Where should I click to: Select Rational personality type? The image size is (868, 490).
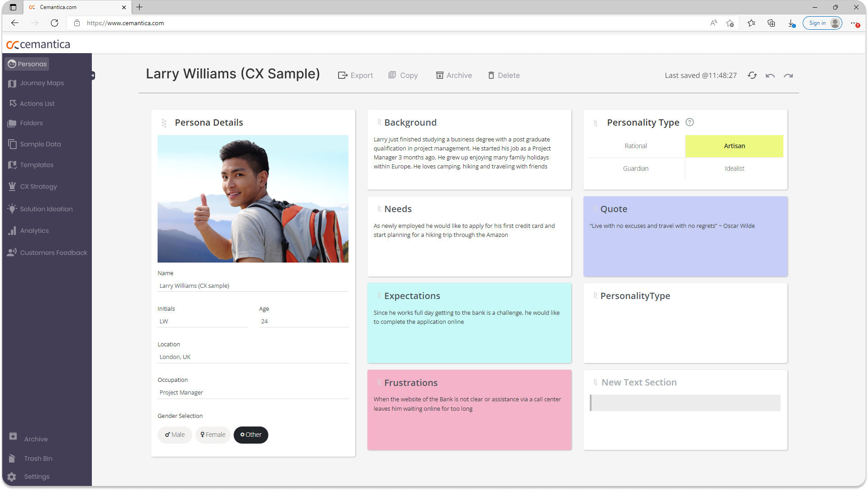pyautogui.click(x=636, y=146)
